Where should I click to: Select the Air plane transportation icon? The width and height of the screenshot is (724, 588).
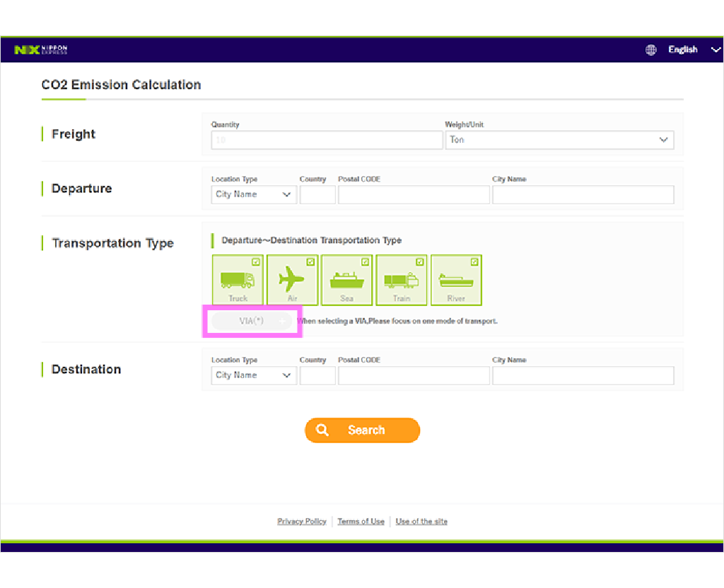292,280
